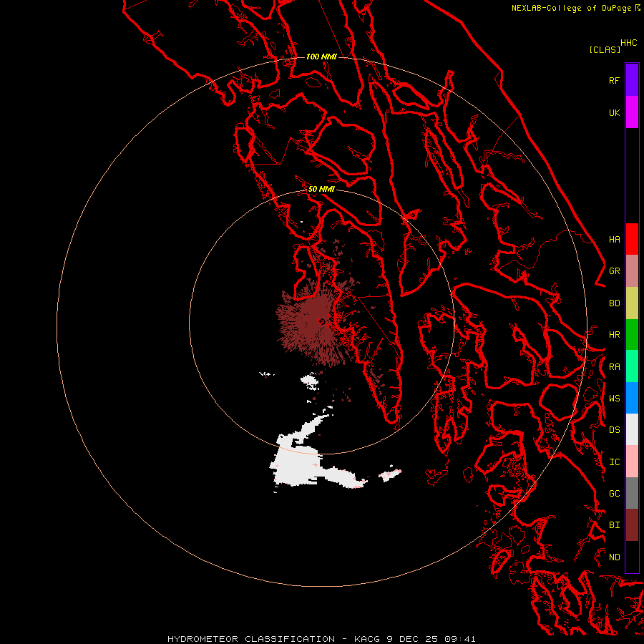This screenshot has height=644, width=644.
Task: Click the RF purple legend swatch
Action: pos(632,80)
